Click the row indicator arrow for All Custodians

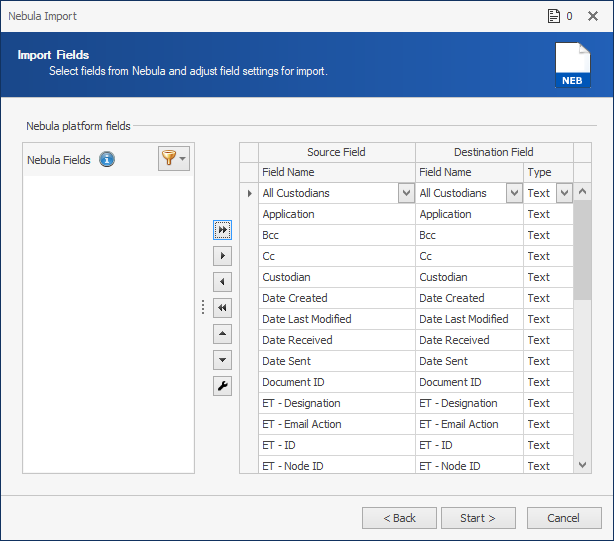(x=249, y=193)
